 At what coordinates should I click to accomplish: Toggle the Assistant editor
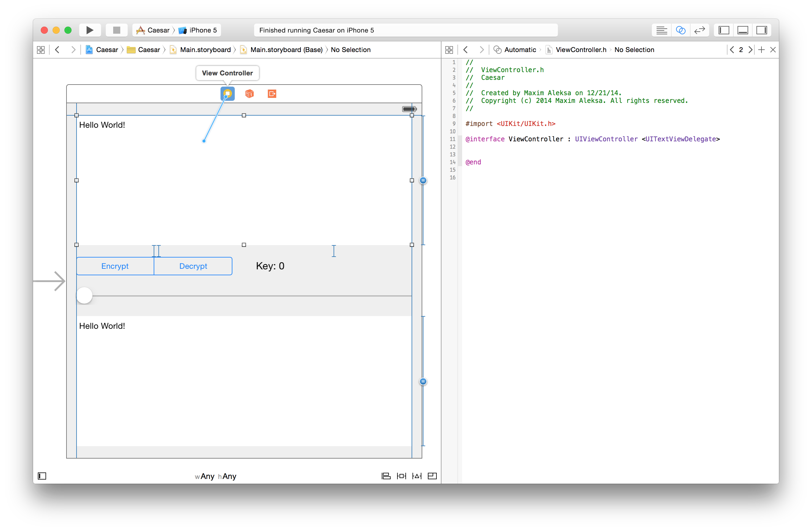click(681, 30)
